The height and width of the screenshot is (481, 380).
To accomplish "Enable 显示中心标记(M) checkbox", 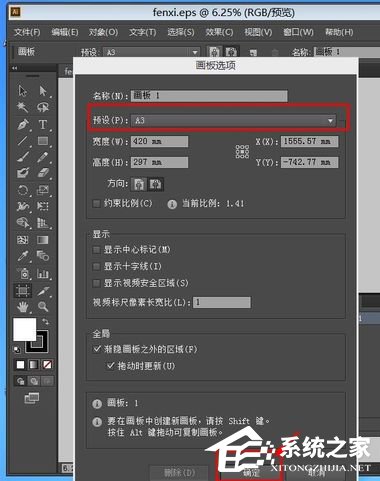I will click(96, 250).
